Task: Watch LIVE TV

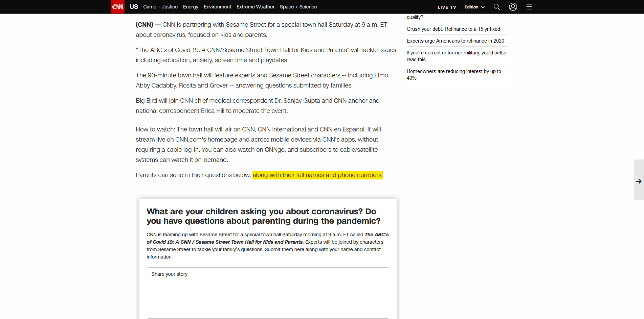Action: 447,7
